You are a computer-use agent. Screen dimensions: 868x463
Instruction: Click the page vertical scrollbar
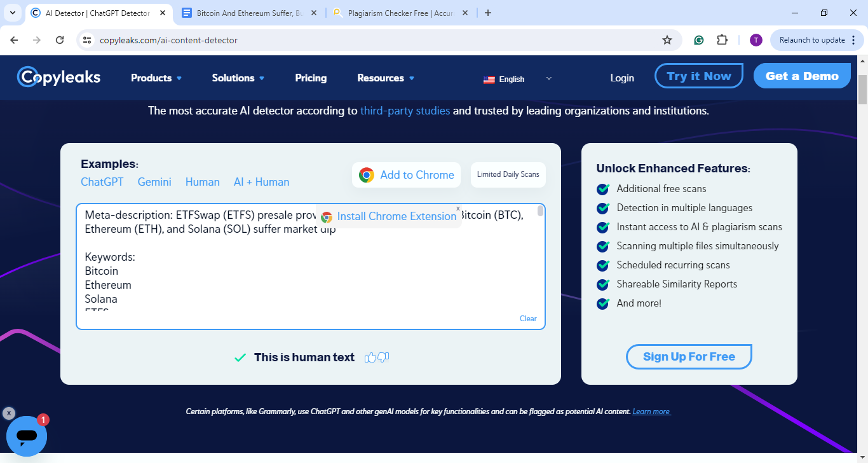pos(862,89)
